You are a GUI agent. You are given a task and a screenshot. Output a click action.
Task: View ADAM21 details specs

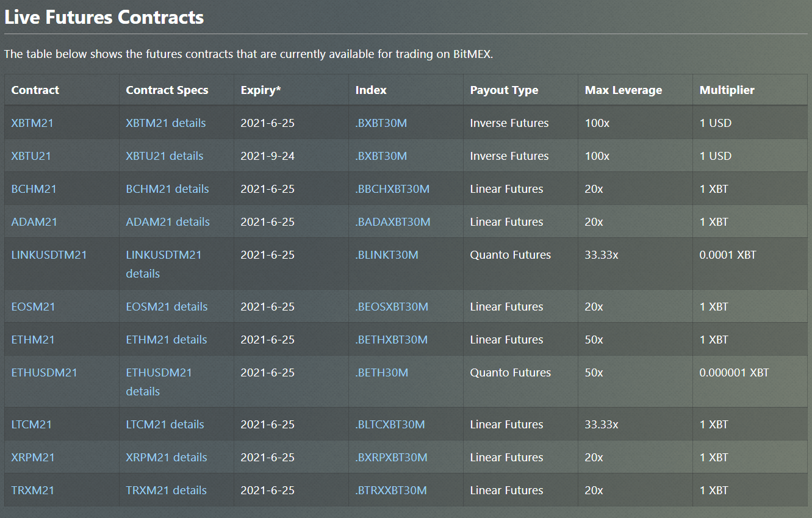point(168,222)
